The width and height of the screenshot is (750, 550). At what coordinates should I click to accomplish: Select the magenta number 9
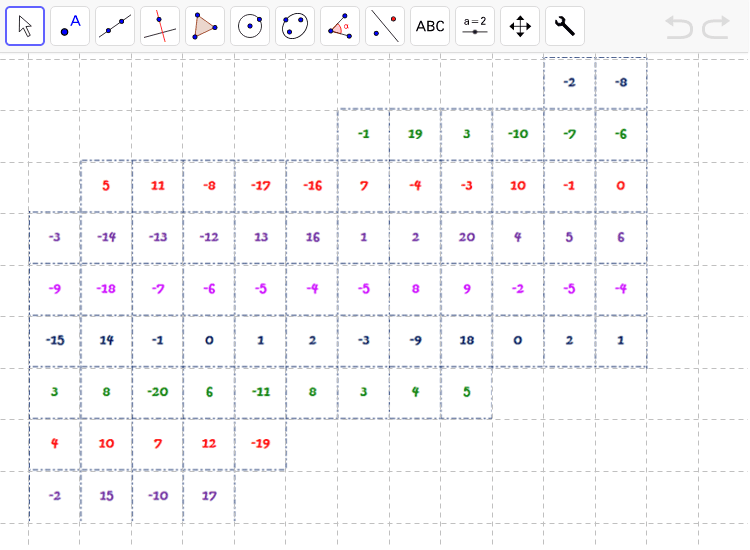(x=467, y=289)
